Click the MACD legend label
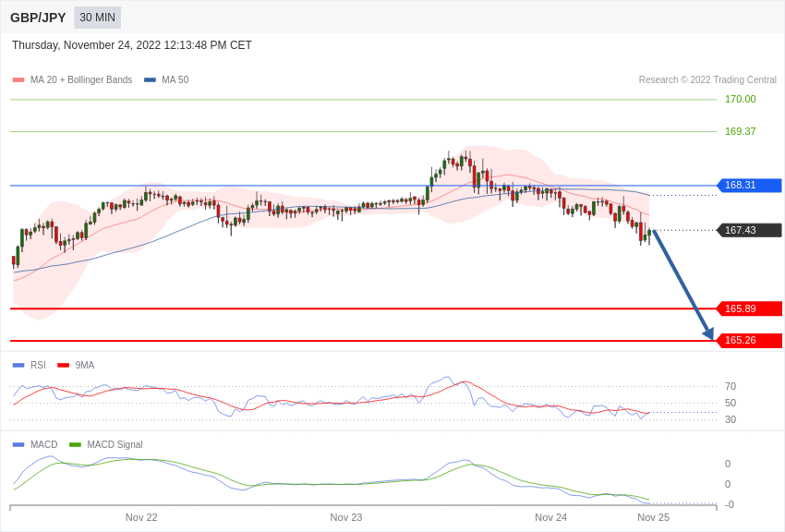Image resolution: width=785 pixels, height=532 pixels. (x=44, y=444)
